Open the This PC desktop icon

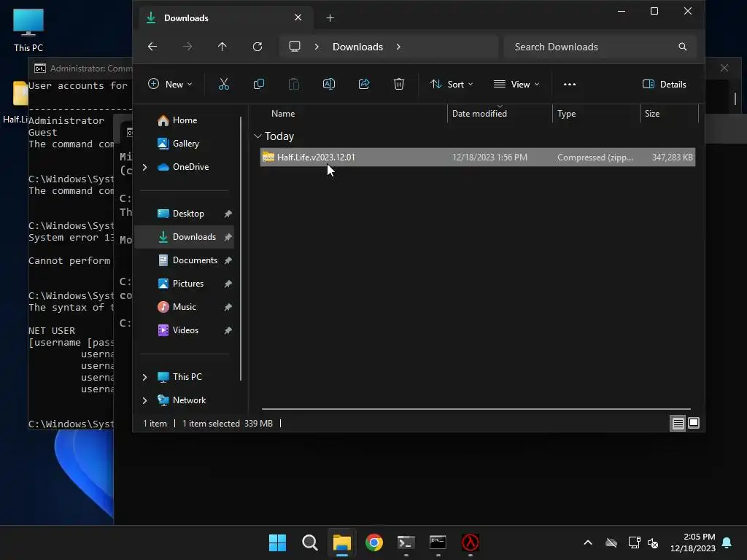[28, 29]
